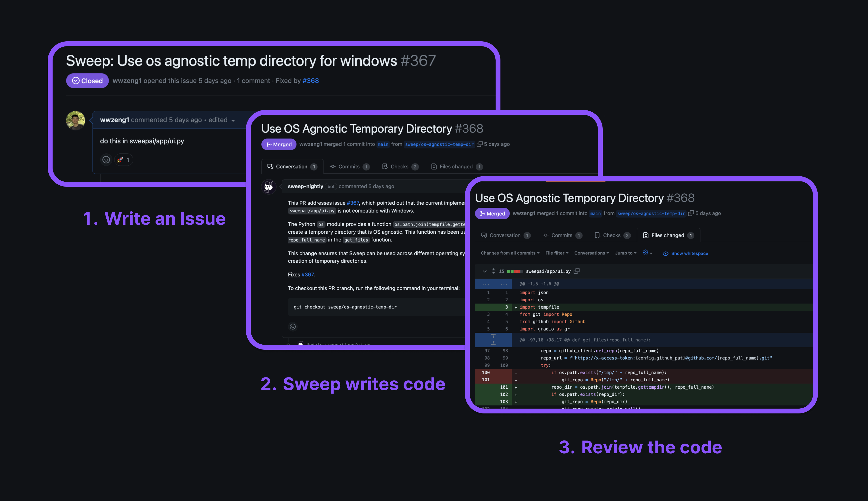Open the File filter dropdown
This screenshot has width=868, height=501.
(x=557, y=253)
